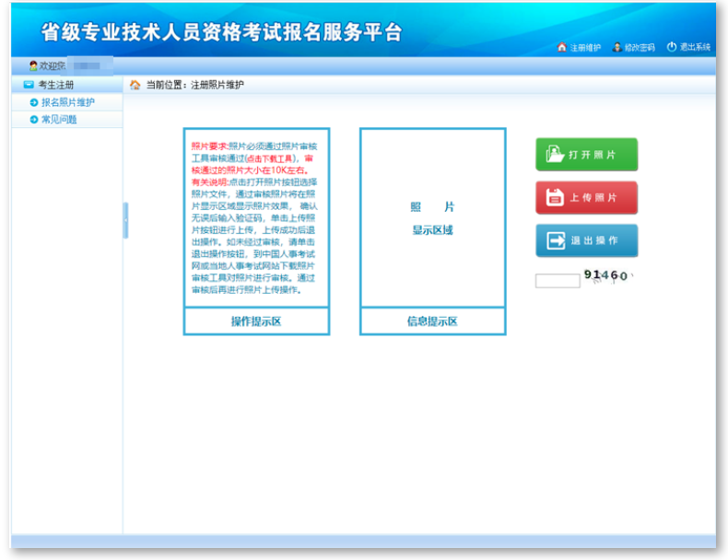Select 退出系统 to log out

tap(695, 47)
